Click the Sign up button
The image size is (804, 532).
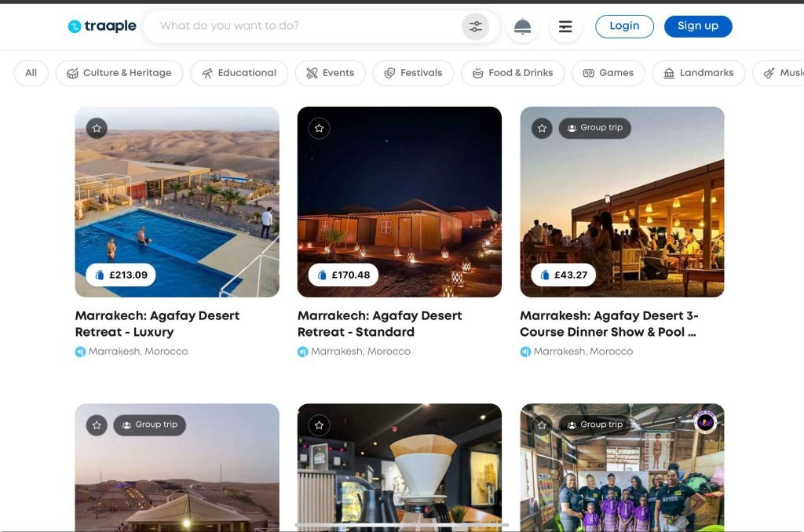pos(697,26)
